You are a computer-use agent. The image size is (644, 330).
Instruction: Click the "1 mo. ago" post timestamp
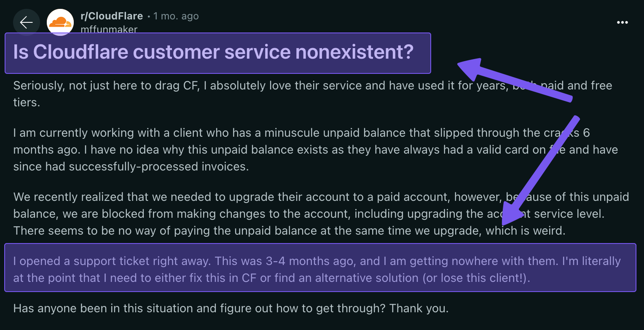click(176, 16)
